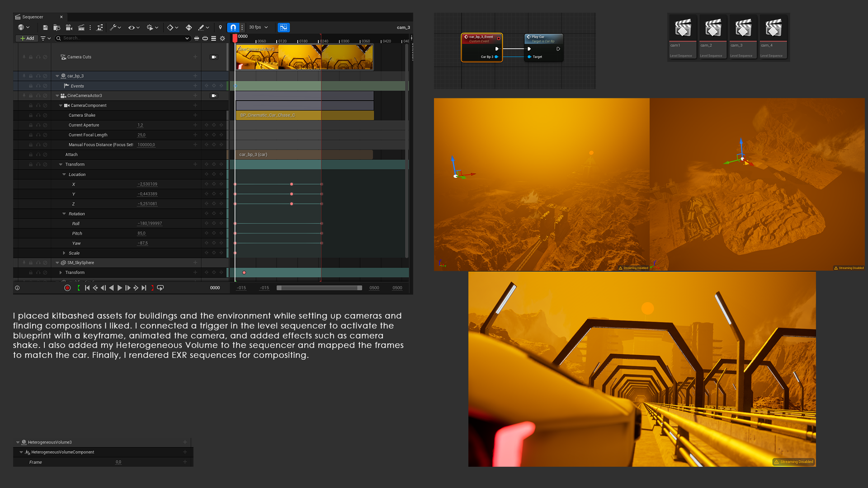
Task: Click the record button in transport controls
Action: tap(67, 288)
